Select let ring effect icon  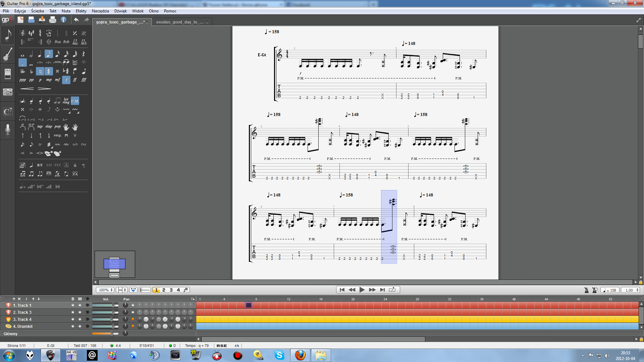[x=66, y=101]
